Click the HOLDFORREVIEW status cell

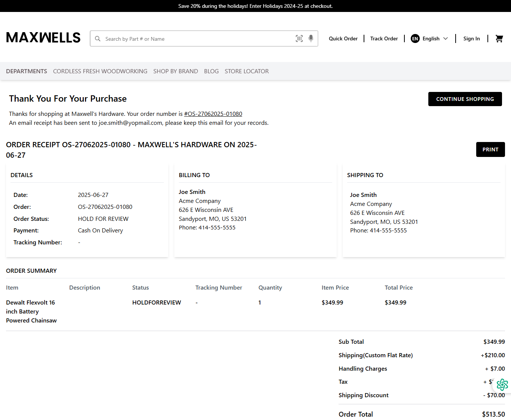click(157, 302)
